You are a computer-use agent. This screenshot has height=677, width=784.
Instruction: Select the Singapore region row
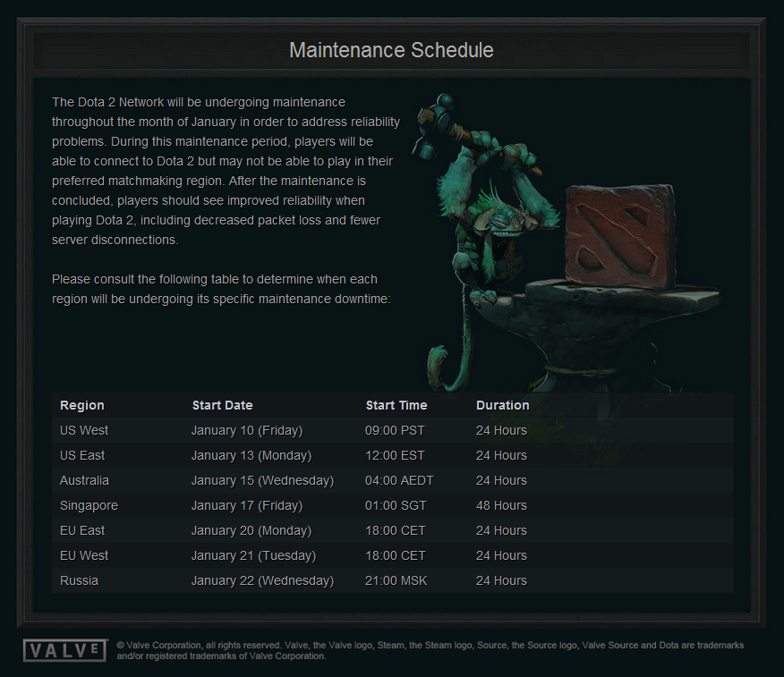[x=89, y=505]
